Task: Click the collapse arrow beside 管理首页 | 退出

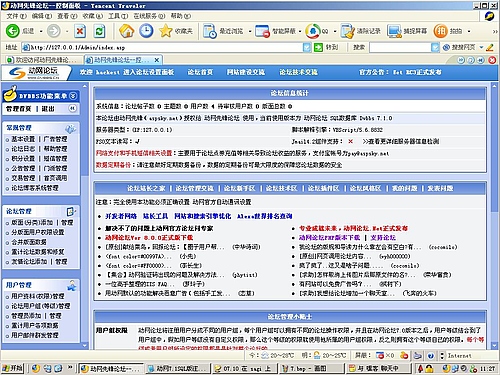Action: click(72, 108)
